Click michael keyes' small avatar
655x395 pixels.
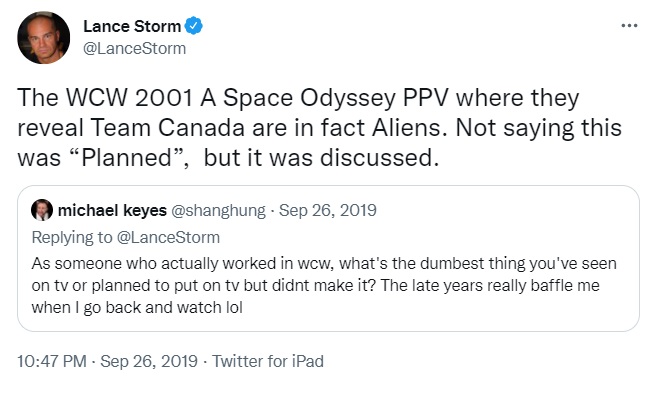42,210
